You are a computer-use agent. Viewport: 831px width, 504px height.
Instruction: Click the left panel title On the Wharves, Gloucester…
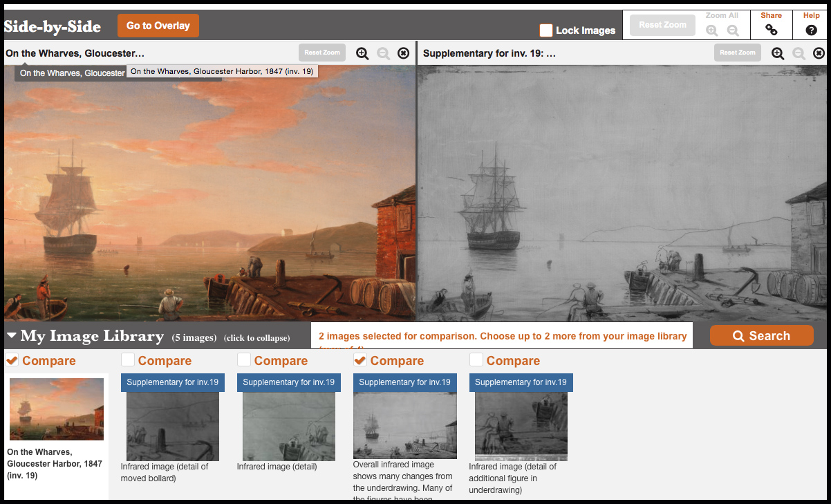click(x=75, y=53)
